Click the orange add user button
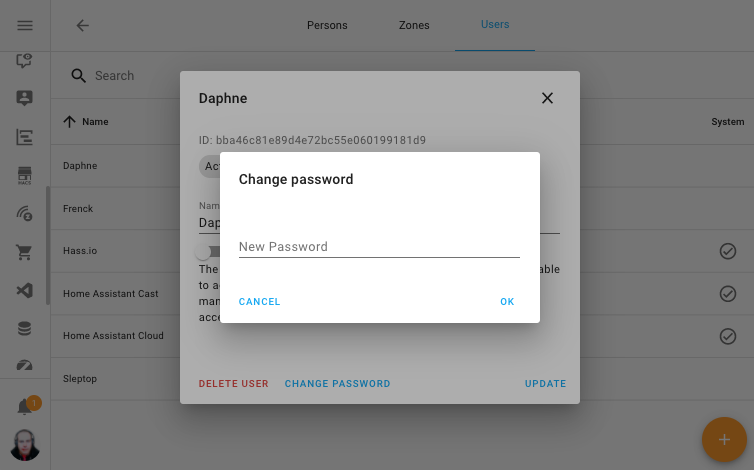This screenshot has height=470, width=754. 724,440
